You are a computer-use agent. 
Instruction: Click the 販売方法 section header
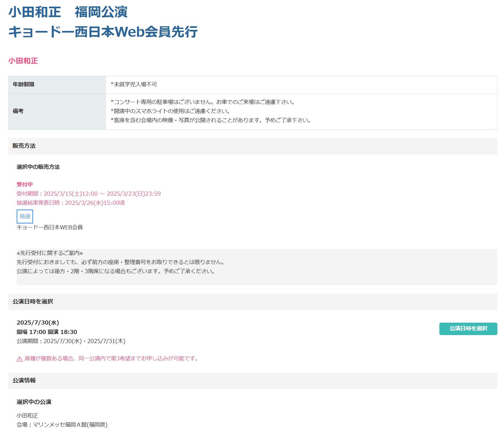pyautogui.click(x=253, y=146)
